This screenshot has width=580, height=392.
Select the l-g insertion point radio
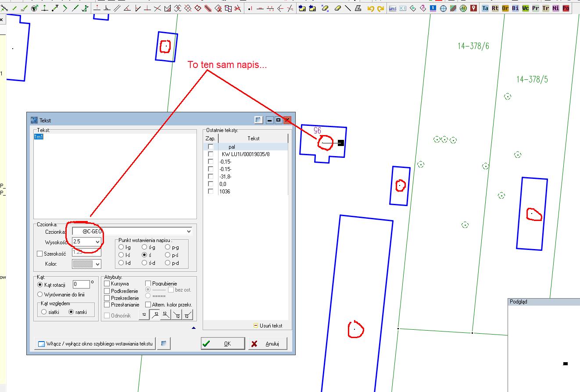coord(121,247)
